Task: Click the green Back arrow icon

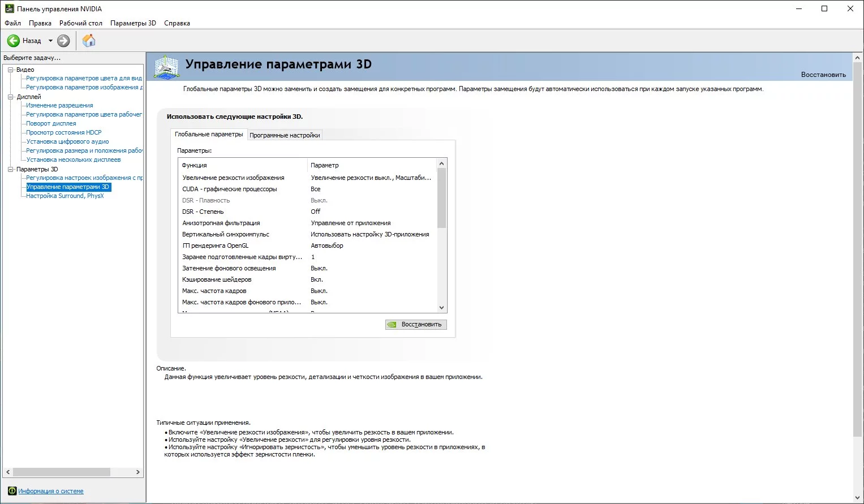Action: click(13, 41)
